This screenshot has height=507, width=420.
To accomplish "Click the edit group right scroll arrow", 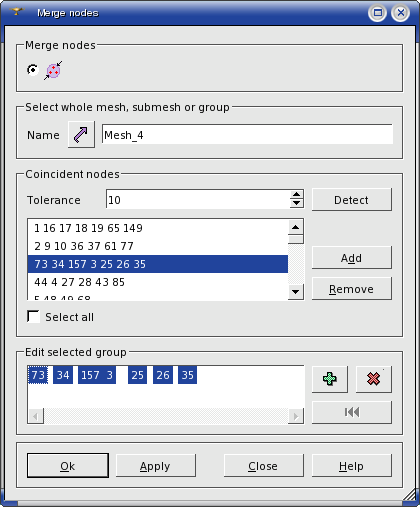I will 296,416.
